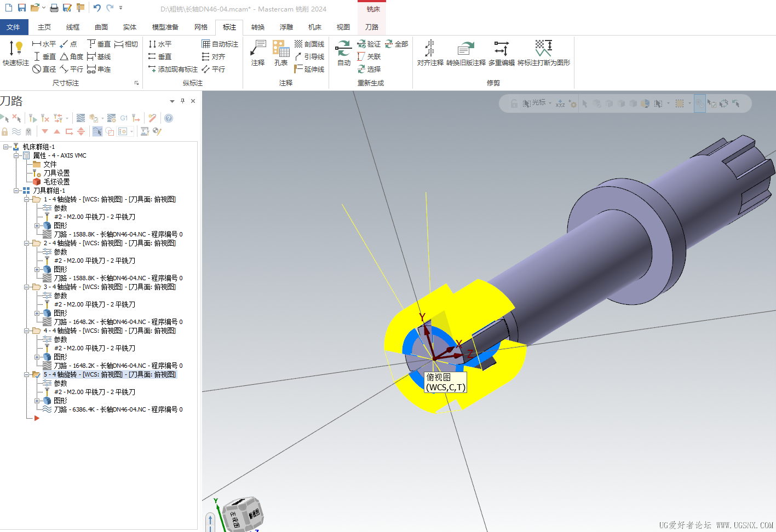Open the 刀路 panel options dropdown arrow
Screen dimensions: 776x532
tap(172, 101)
